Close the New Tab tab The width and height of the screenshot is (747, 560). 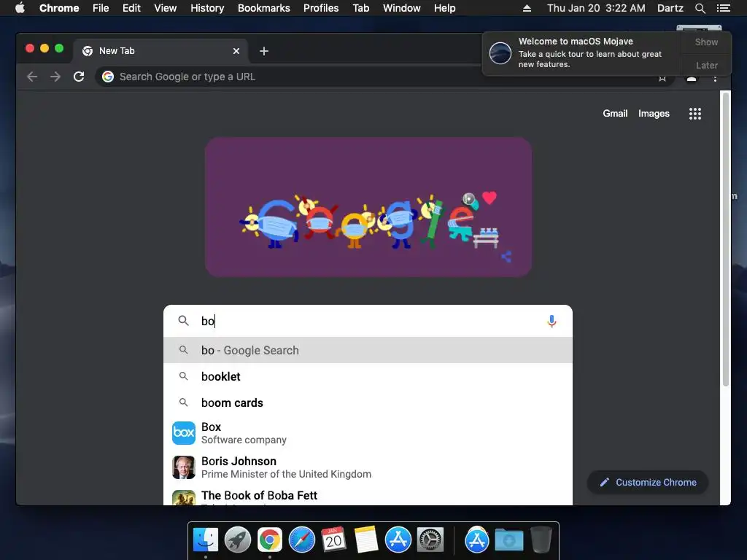(236, 51)
